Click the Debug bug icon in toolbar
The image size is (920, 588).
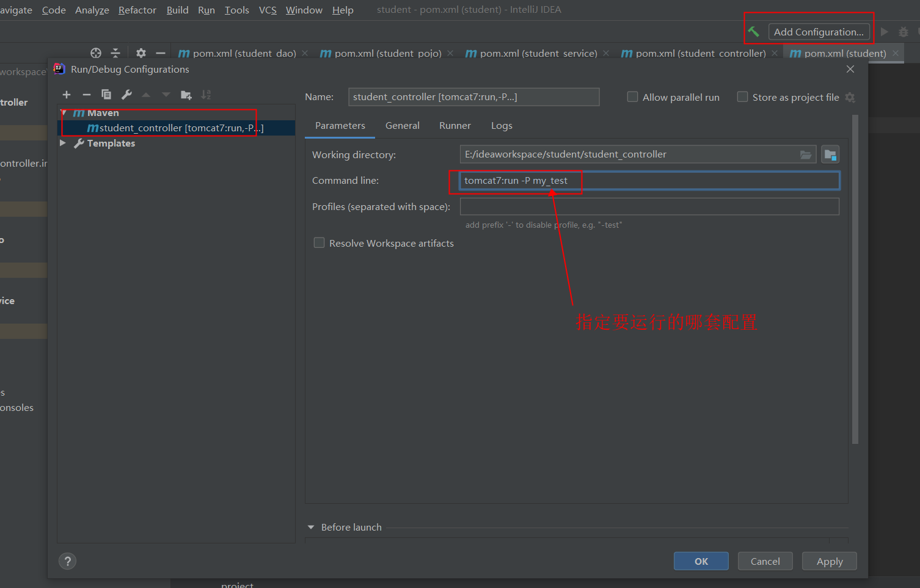coord(904,32)
